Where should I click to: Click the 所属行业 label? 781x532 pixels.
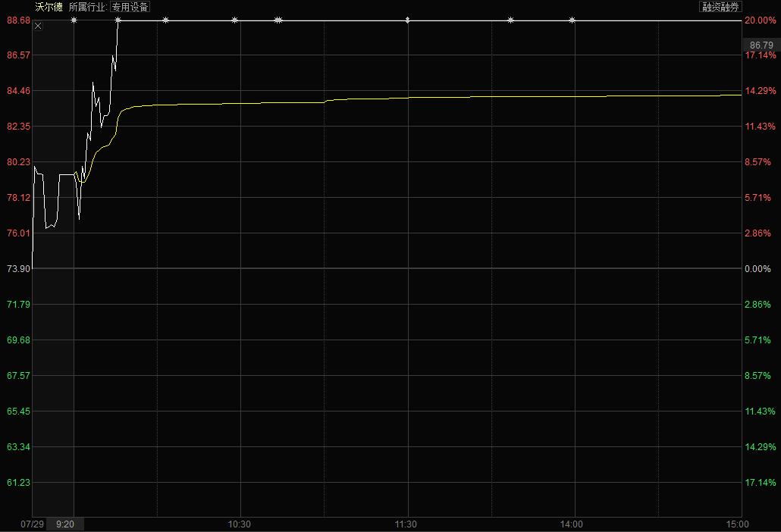pyautogui.click(x=87, y=7)
